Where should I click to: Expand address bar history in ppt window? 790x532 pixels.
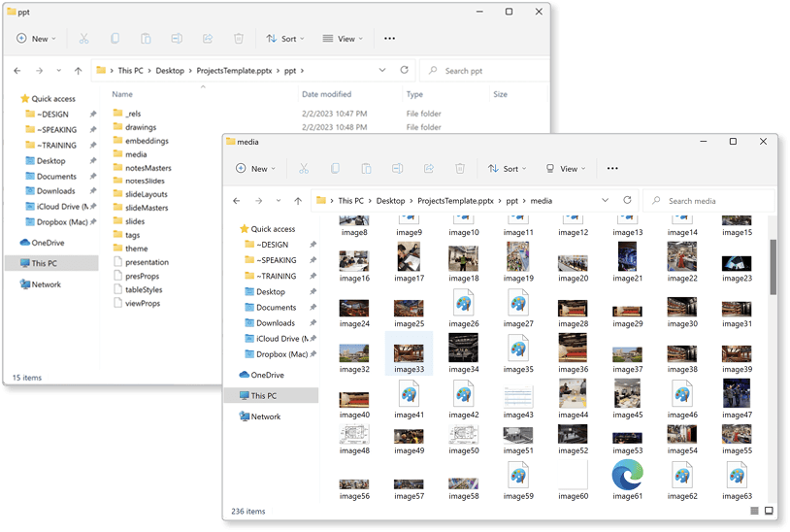tap(382, 70)
